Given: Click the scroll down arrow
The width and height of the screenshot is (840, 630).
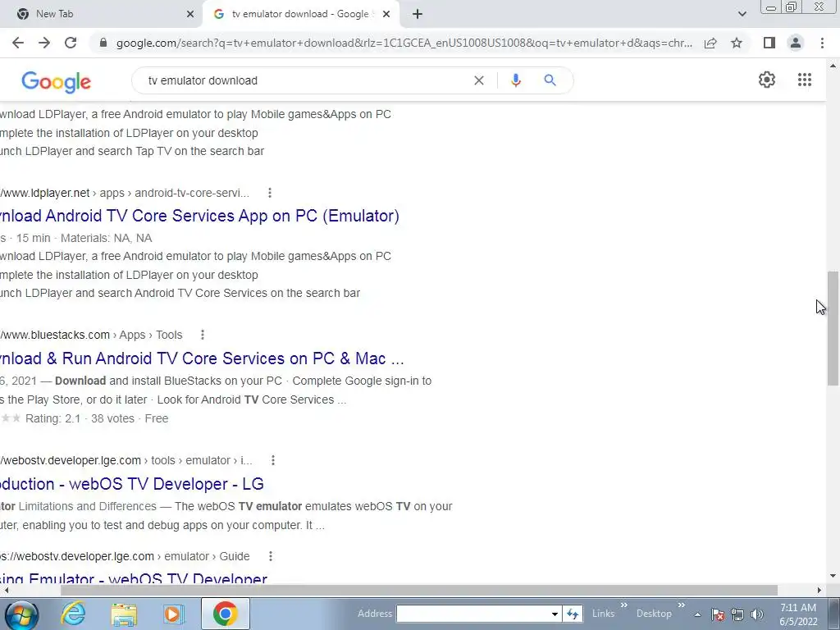Looking at the screenshot, I should (833, 577).
